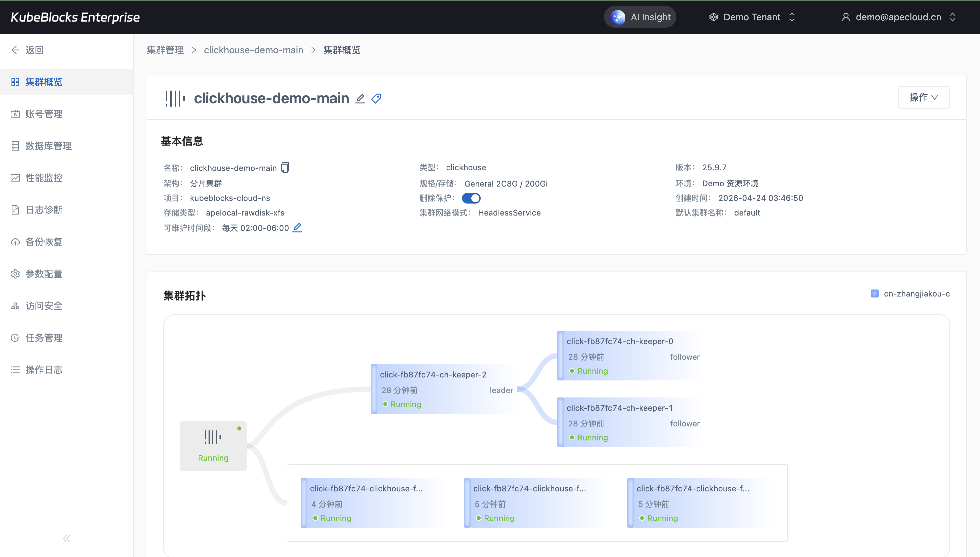Open 性能监控 in the sidebar
The height and width of the screenshot is (557, 980).
pos(44,178)
